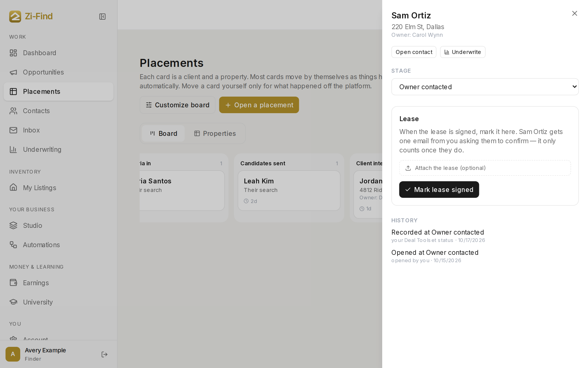This screenshot has height=368, width=588.
Task: Switch to the Board tab
Action: click(x=163, y=133)
